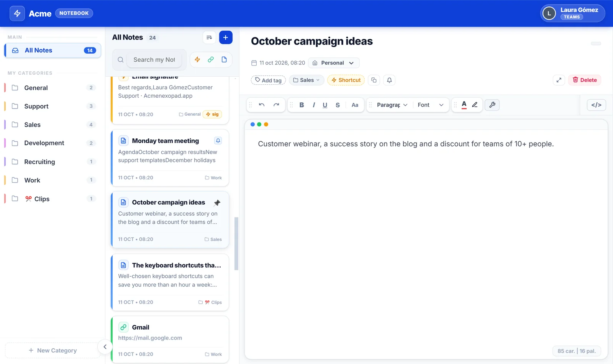Viewport: 613px width, 364px height.
Task: Open the wrench tools button
Action: tap(492, 105)
